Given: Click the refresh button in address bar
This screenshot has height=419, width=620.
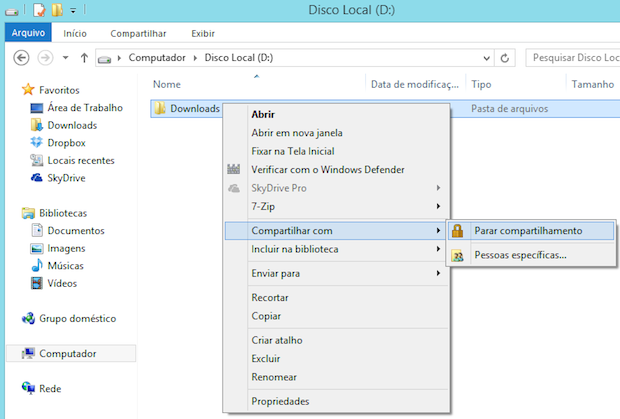Looking at the screenshot, I should [x=505, y=58].
